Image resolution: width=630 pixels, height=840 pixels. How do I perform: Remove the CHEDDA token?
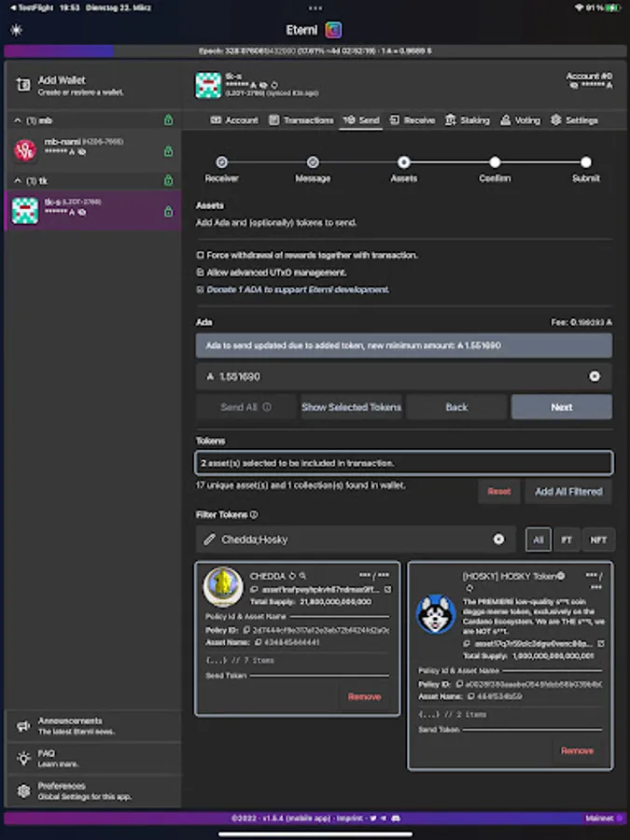click(364, 696)
